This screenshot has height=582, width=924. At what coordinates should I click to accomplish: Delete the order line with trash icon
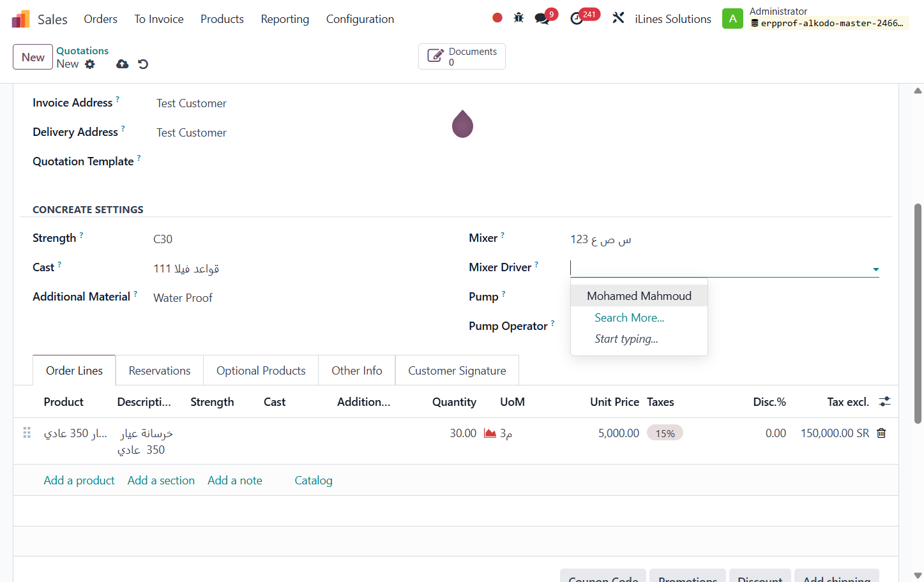(881, 433)
